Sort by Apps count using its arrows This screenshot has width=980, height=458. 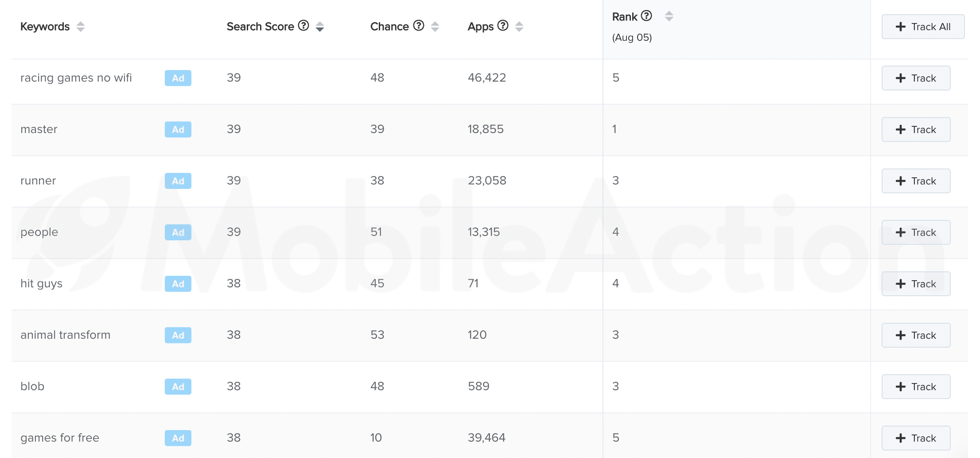pos(519,27)
